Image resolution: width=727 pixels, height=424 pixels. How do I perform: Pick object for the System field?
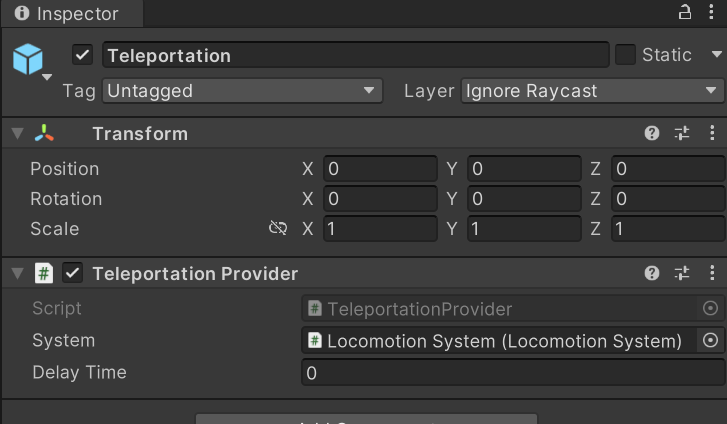coord(710,340)
